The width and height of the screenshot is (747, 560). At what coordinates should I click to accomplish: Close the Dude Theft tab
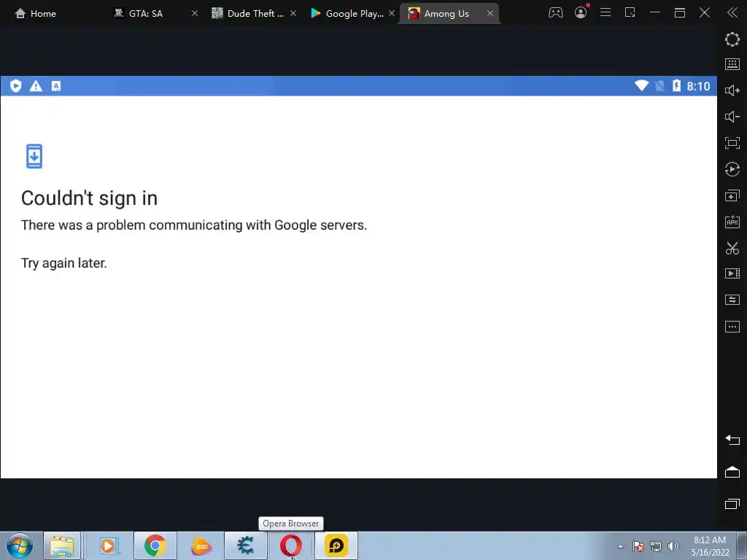[293, 13]
